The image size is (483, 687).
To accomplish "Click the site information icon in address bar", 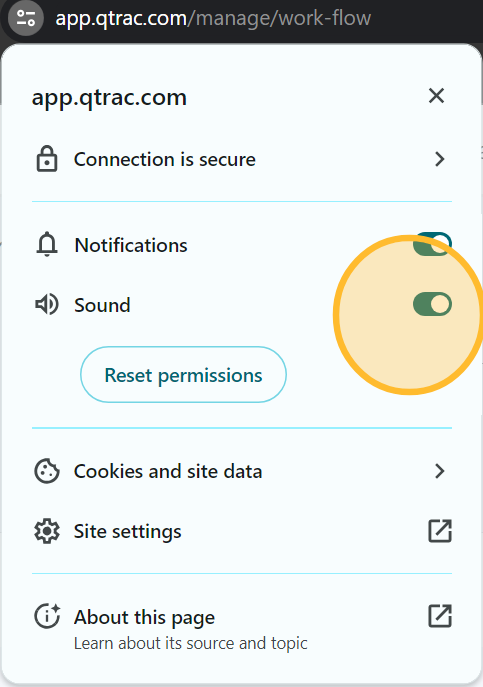I will coord(26,18).
